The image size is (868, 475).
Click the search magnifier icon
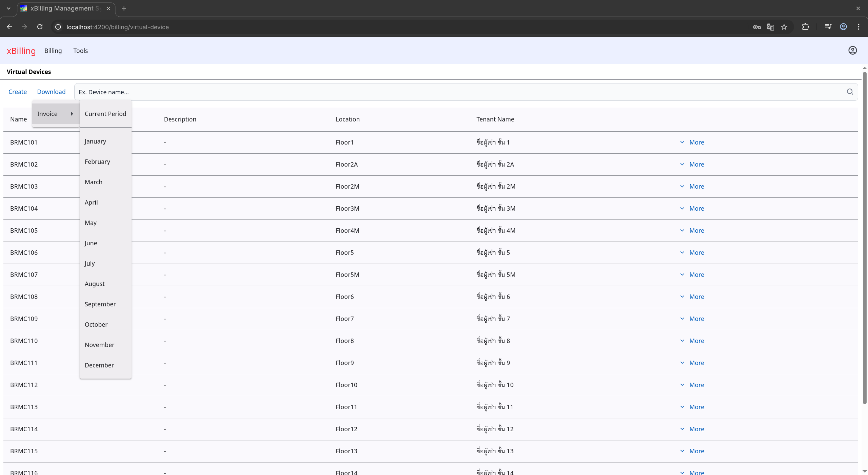point(850,92)
